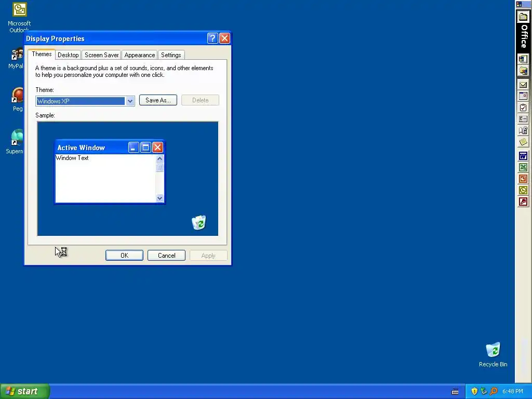Open the Theme dropdown arrow
The height and width of the screenshot is (399, 532).
click(x=130, y=101)
